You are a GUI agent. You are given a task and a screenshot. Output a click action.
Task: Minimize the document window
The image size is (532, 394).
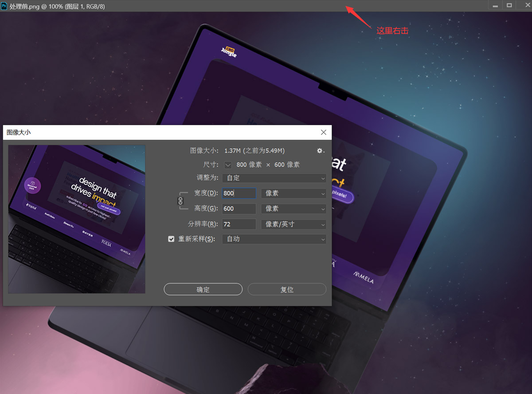(495, 6)
